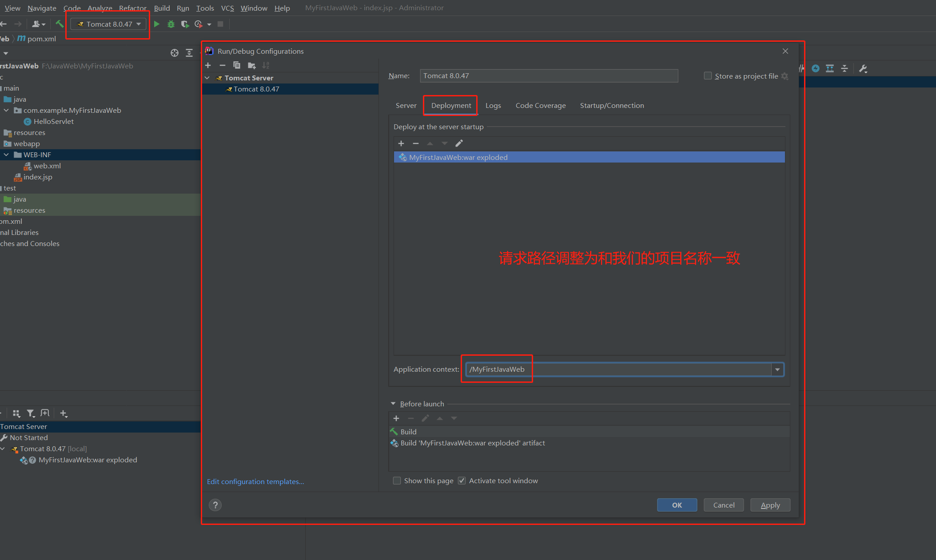Click sort configurations icon
Screen dimensions: 936x560
click(x=266, y=65)
